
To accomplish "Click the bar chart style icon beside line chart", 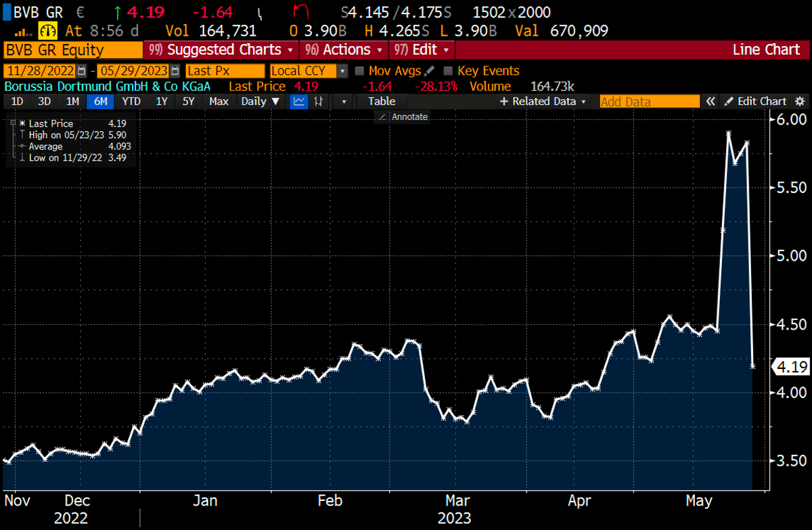I will pyautogui.click(x=317, y=101).
